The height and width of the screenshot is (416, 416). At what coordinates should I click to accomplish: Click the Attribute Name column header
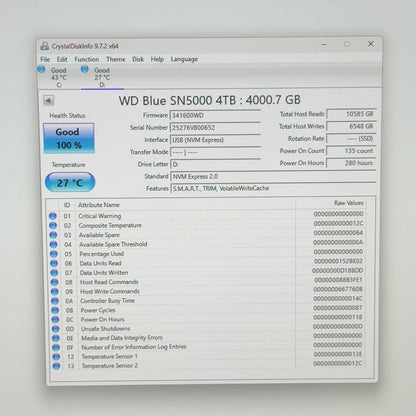point(99,205)
